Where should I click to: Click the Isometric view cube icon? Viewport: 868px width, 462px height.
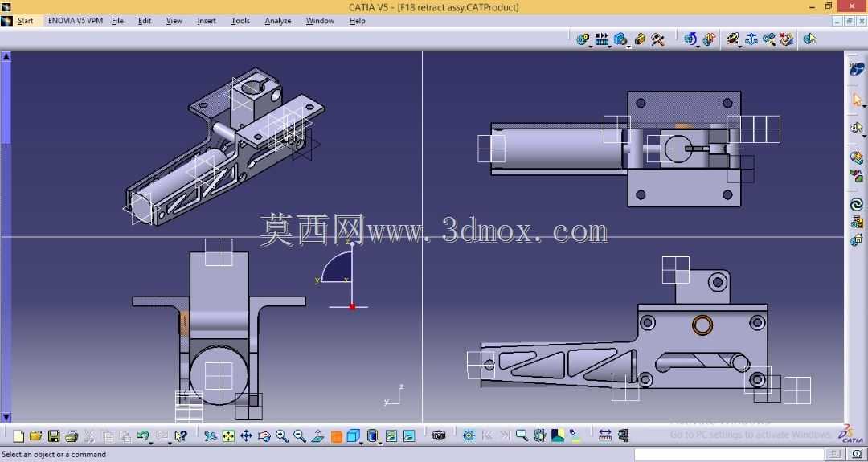[353, 436]
